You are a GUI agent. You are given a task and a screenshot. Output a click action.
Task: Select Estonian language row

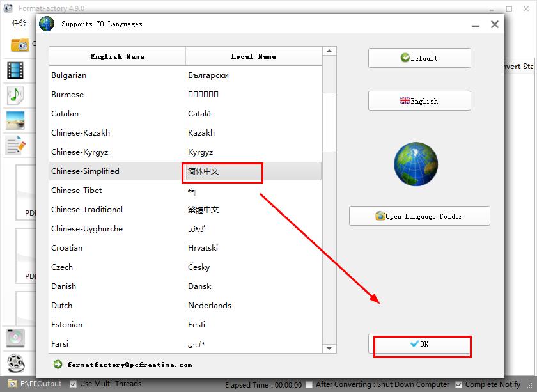pyautogui.click(x=185, y=325)
